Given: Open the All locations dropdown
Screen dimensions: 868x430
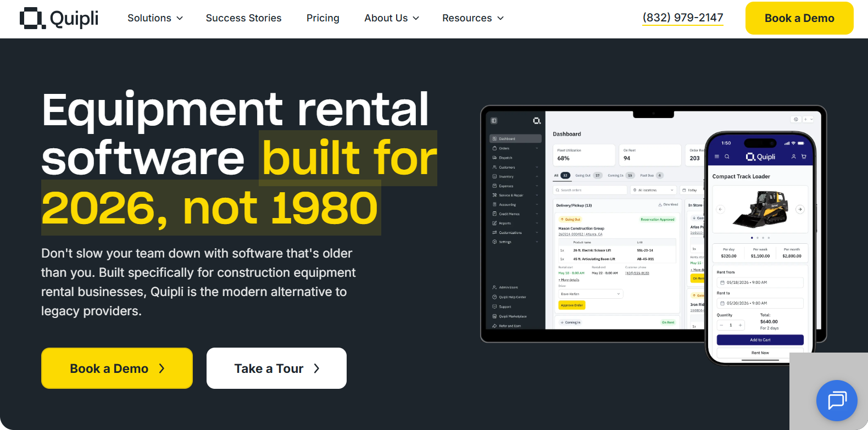Looking at the screenshot, I should pyautogui.click(x=653, y=190).
